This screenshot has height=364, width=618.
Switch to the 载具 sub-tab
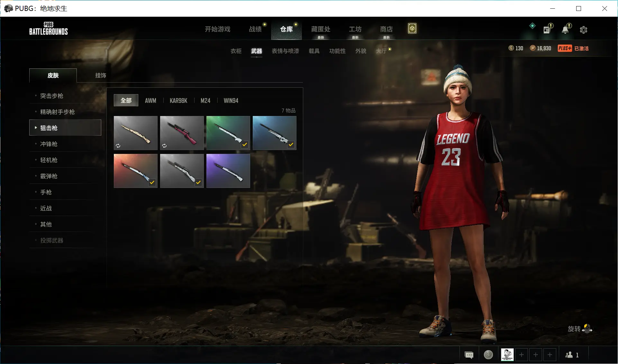coord(314,51)
